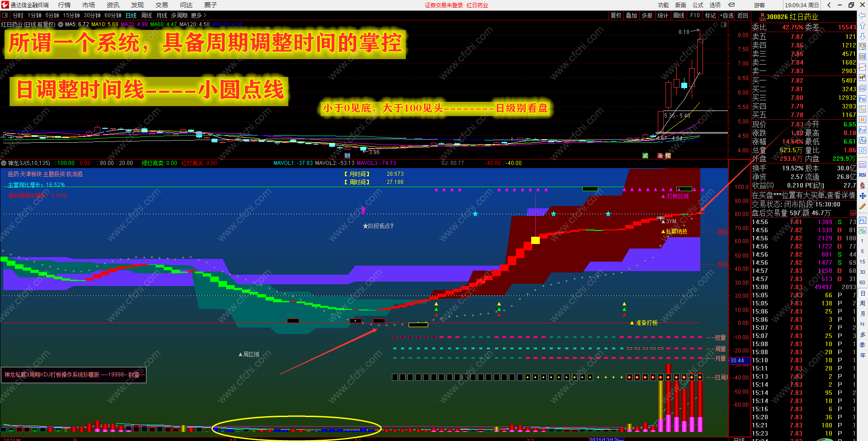Click the back arrow icon in right sidebar
Screen dimensions: 868x441
863,15
